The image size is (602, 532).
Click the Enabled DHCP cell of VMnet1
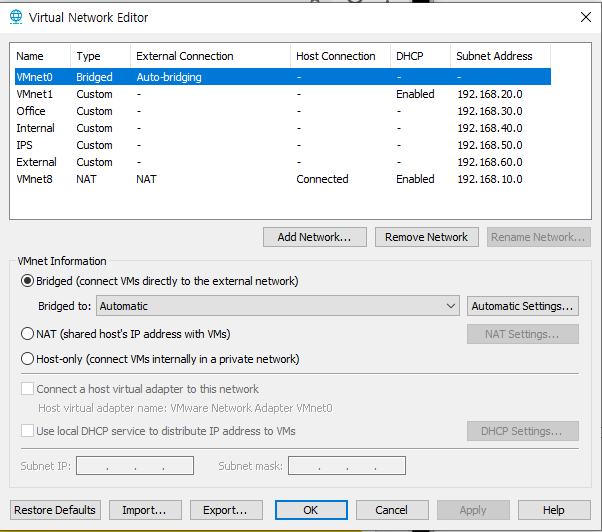(x=415, y=94)
